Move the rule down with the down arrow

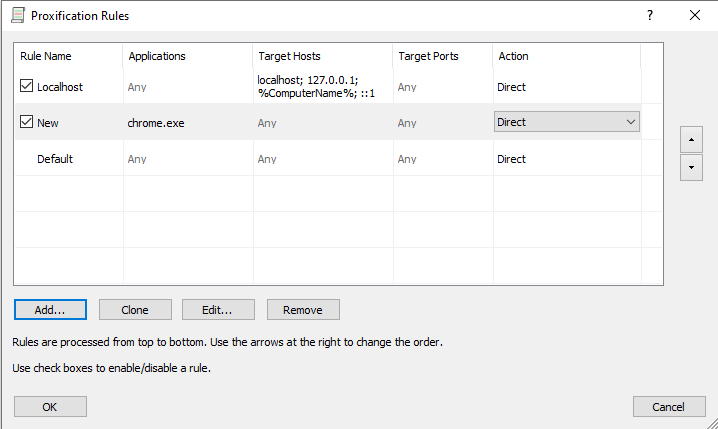[x=691, y=168]
